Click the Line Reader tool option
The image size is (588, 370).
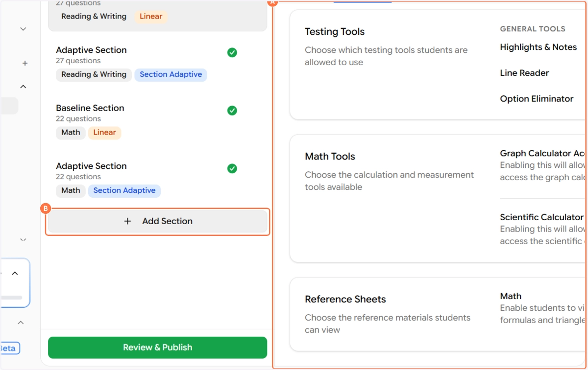[x=524, y=73]
